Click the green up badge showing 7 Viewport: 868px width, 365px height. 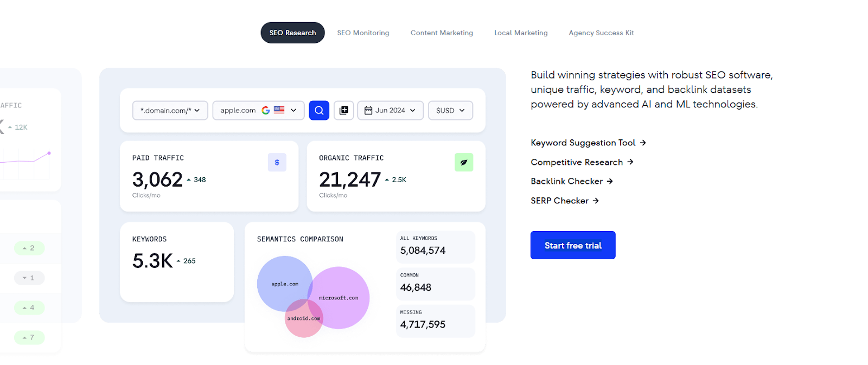tap(29, 337)
